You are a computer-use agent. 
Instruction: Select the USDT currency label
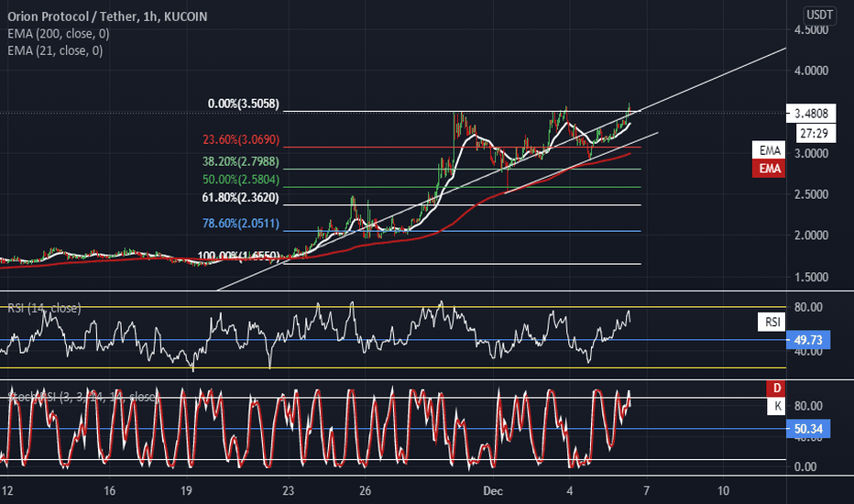pos(819,15)
